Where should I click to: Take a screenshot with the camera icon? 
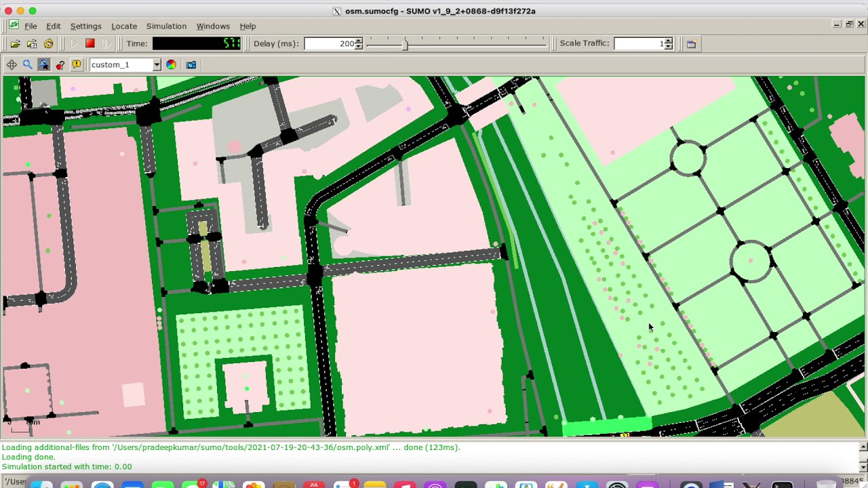(191, 64)
